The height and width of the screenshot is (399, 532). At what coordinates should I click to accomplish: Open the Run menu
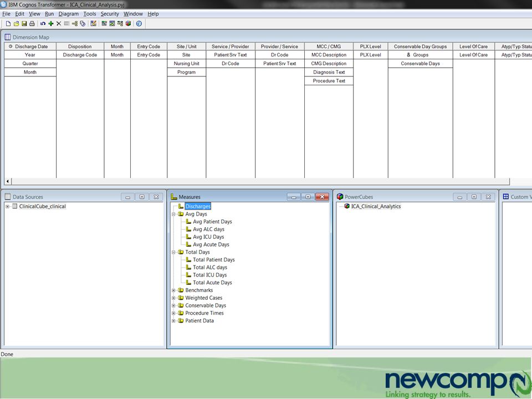49,14
